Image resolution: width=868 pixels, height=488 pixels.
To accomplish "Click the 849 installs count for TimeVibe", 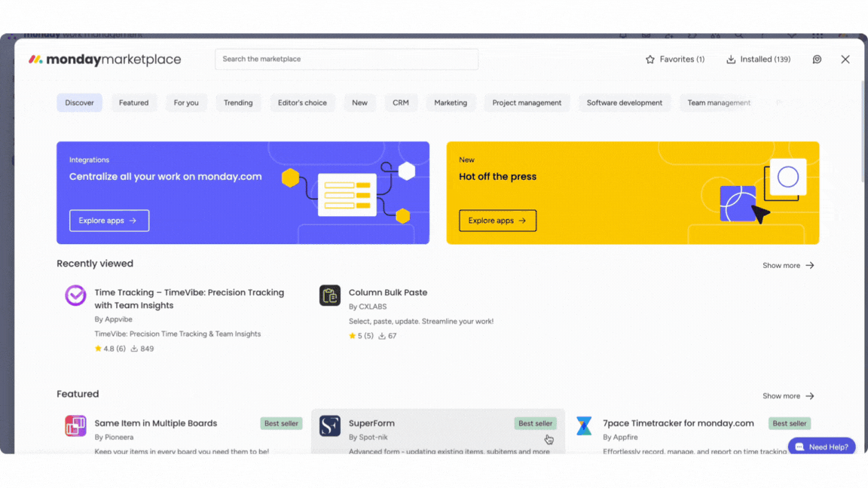I will click(x=142, y=349).
